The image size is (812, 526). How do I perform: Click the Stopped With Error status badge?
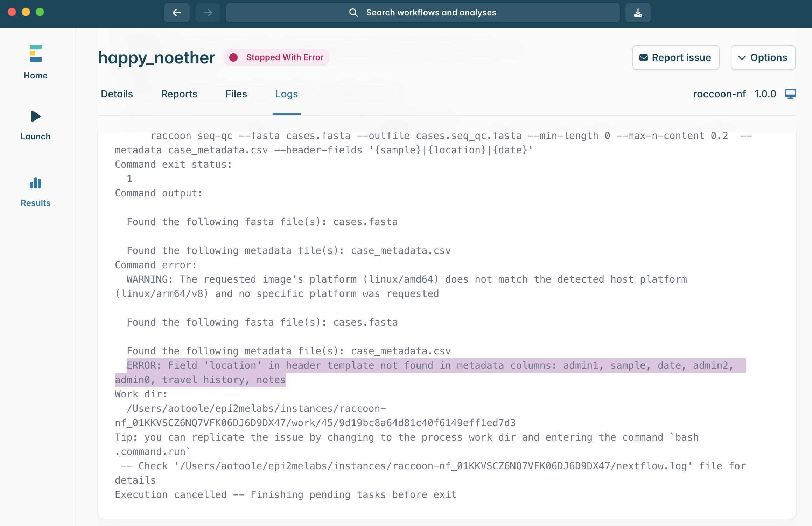(x=276, y=57)
